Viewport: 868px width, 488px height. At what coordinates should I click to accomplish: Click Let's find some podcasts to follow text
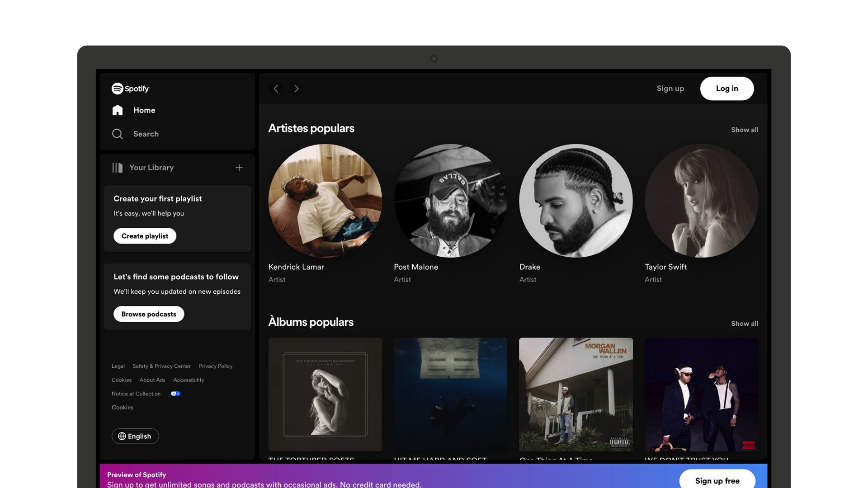176,277
